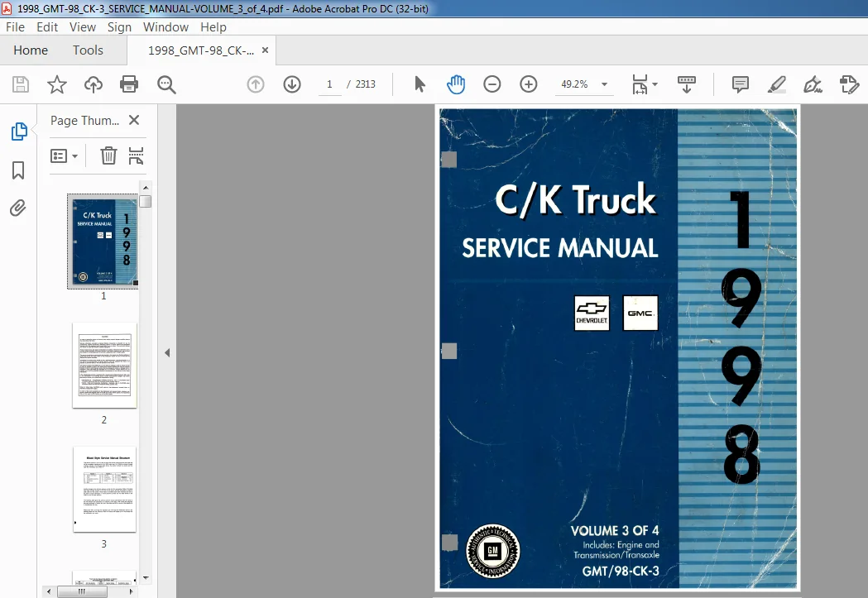Click thumbnail panel scroll left arrow
Viewport: 868px width, 598px height.
pyautogui.click(x=49, y=591)
